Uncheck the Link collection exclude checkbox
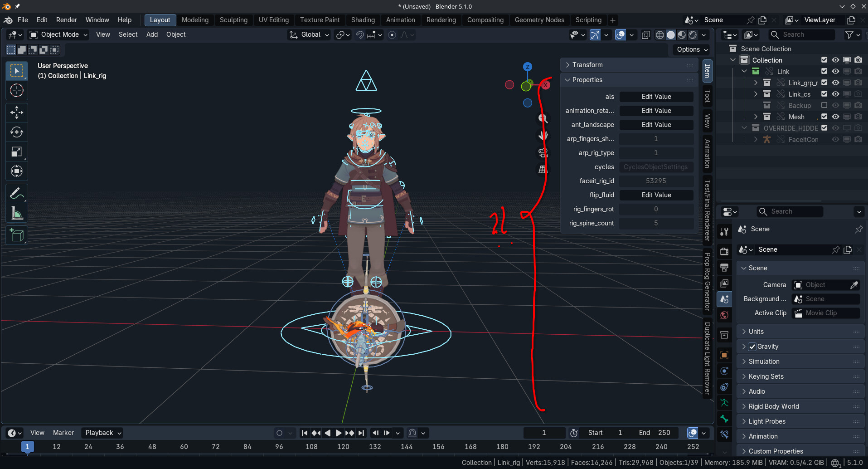The width and height of the screenshot is (868, 469). pos(824,71)
